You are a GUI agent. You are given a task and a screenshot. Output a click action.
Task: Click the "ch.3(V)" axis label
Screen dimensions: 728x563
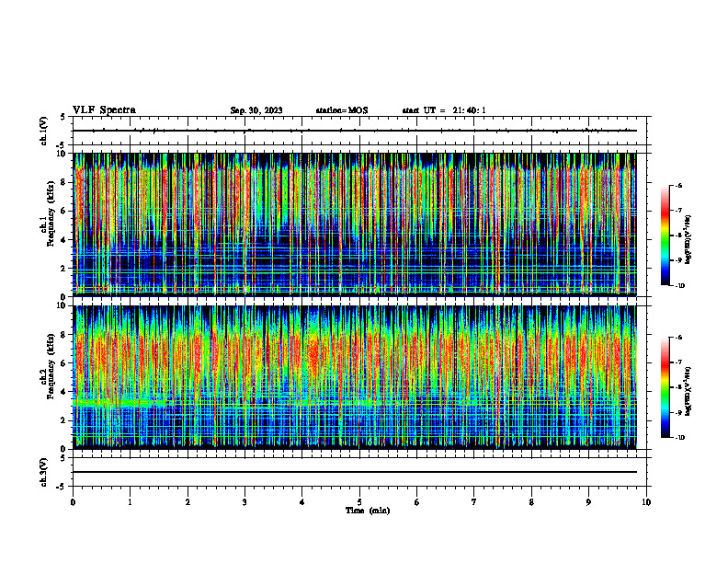tap(44, 472)
